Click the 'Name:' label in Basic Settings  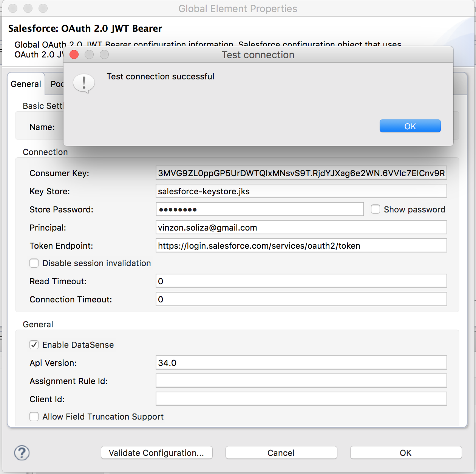42,127
